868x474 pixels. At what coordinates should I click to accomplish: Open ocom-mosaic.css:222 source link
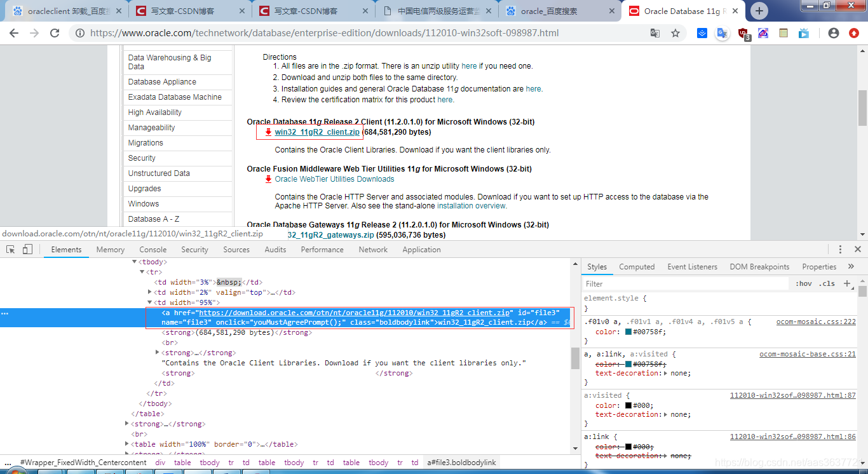[816, 322]
